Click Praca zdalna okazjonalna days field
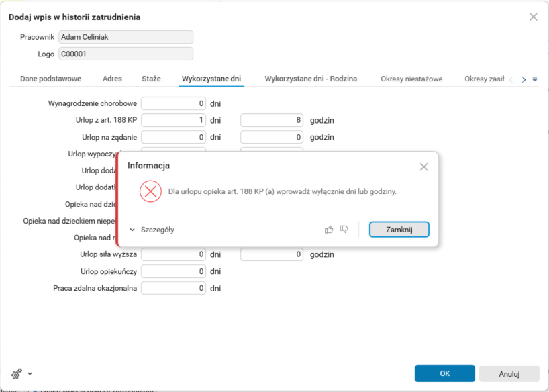Screen dimensions: 549x392 tap(173, 288)
